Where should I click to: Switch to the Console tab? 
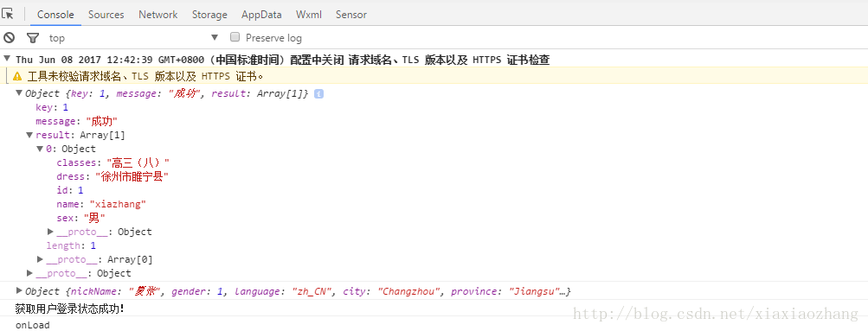click(x=55, y=15)
